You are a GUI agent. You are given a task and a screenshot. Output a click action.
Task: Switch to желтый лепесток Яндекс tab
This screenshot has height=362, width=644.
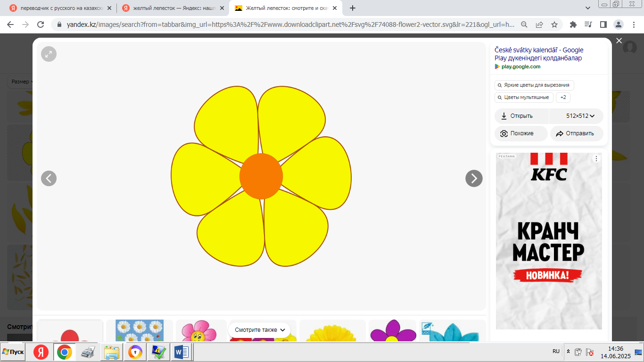pyautogui.click(x=173, y=8)
